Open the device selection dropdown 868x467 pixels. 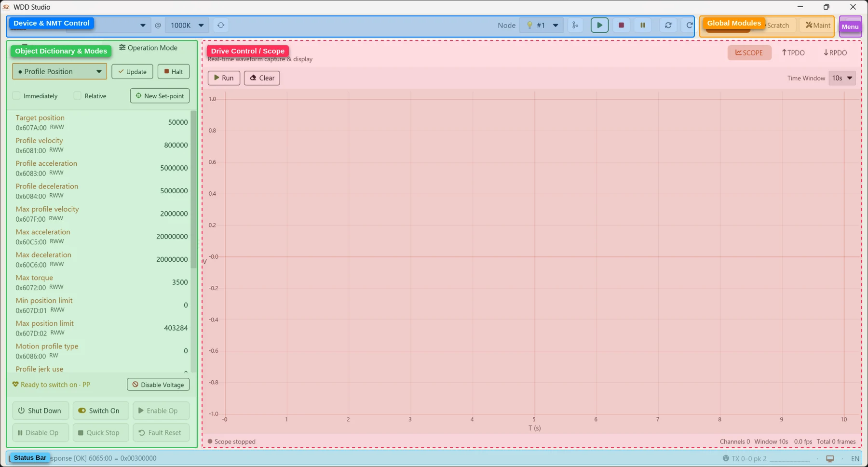point(108,25)
